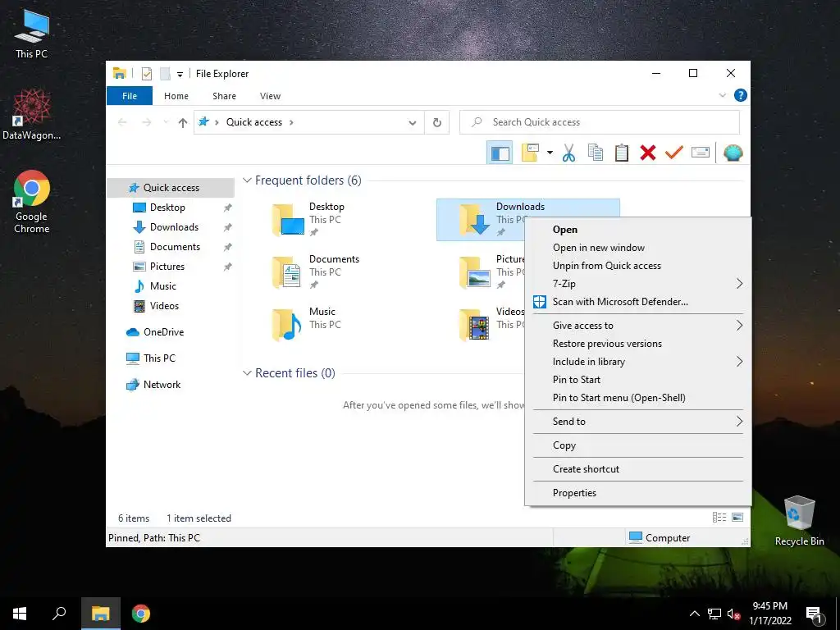Switch to the Home ribbon tab
The width and height of the screenshot is (840, 630).
pos(176,96)
